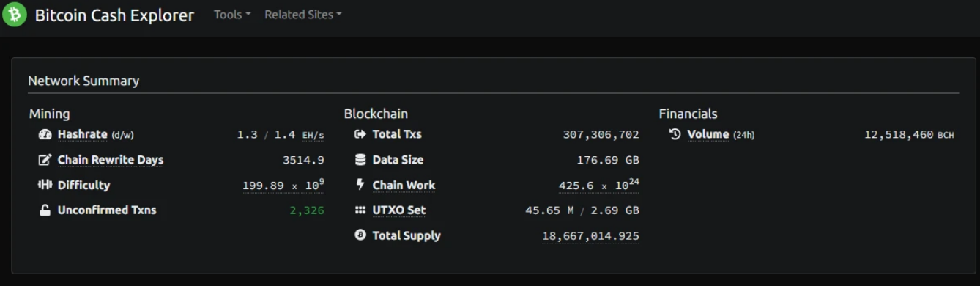
Task: Expand the Related Sites dropdown
Action: point(303,15)
